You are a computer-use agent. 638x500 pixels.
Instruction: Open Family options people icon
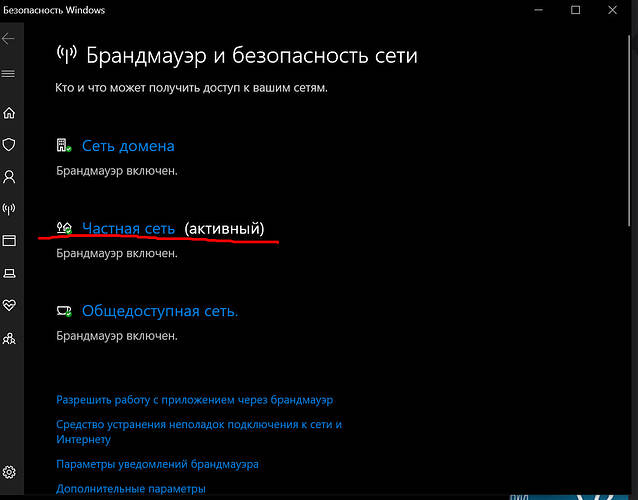[x=9, y=338]
